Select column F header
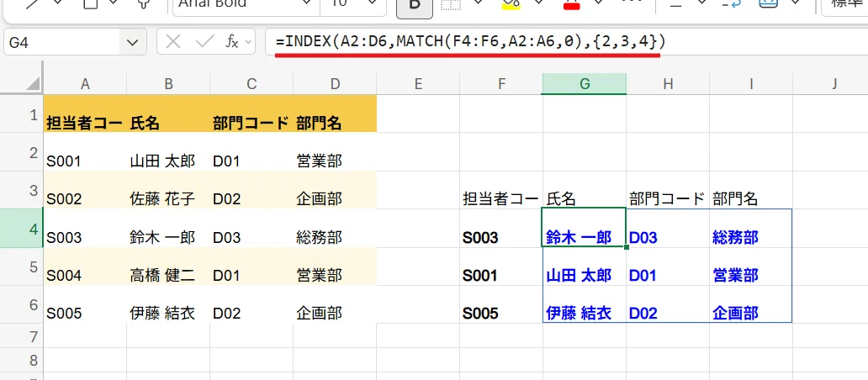 [501, 83]
